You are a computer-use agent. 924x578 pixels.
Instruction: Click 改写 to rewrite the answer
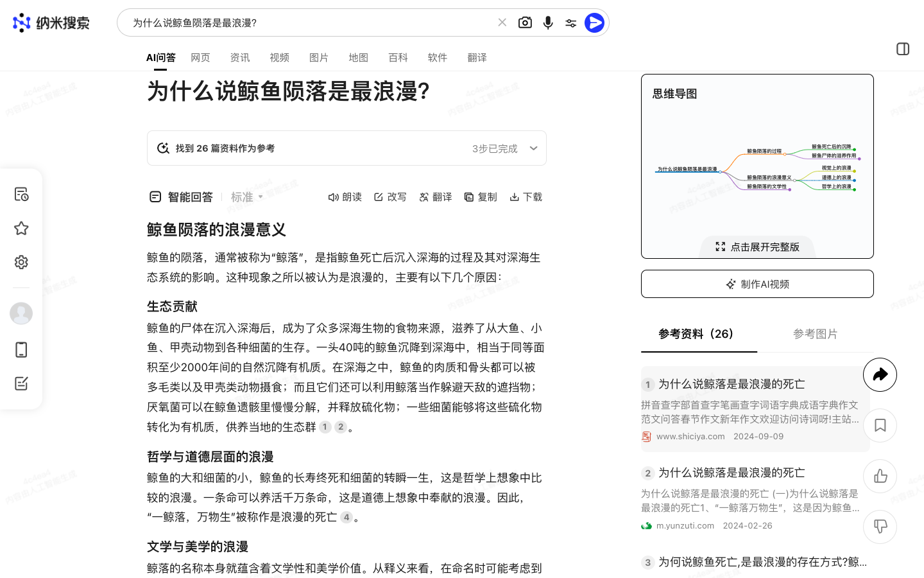click(x=390, y=197)
